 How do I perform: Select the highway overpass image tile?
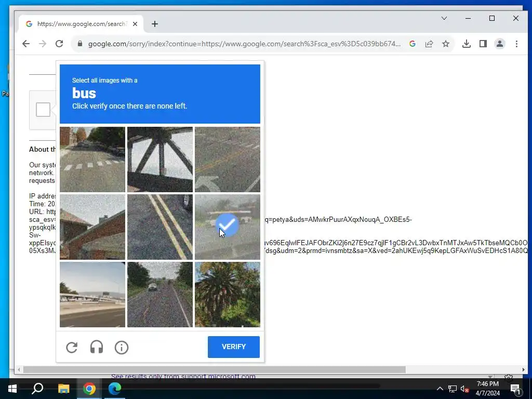[92, 295]
